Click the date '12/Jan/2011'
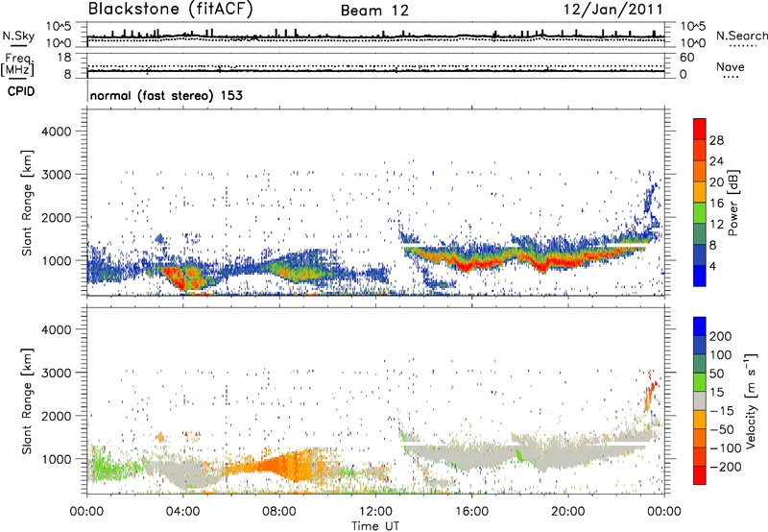The height and width of the screenshot is (532, 768). (613, 10)
